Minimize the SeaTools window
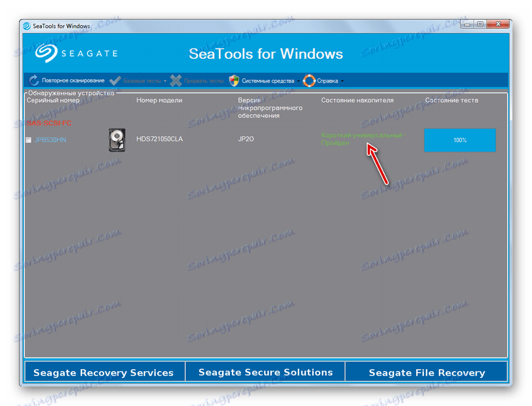Screen dimensions: 532x406 coord(467,24)
